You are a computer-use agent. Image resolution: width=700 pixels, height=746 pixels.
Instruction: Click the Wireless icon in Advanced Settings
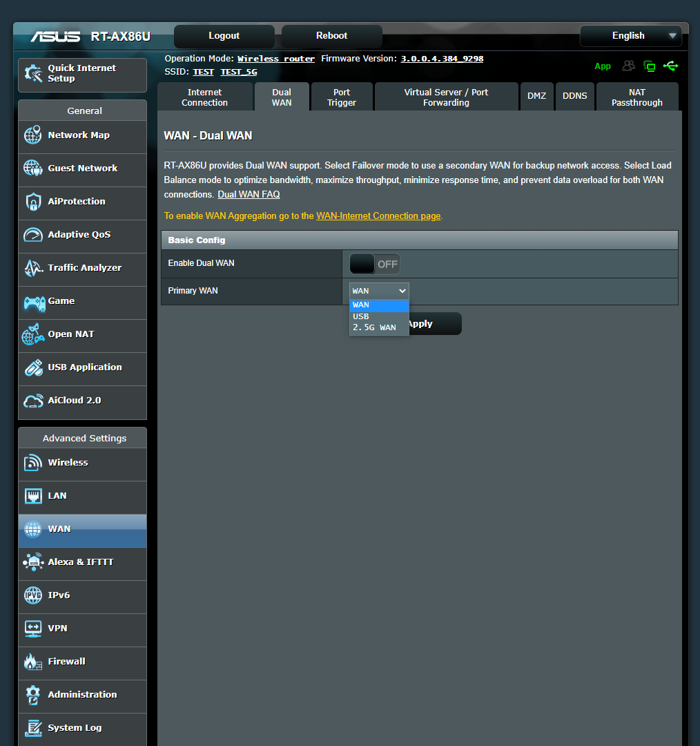point(33,462)
